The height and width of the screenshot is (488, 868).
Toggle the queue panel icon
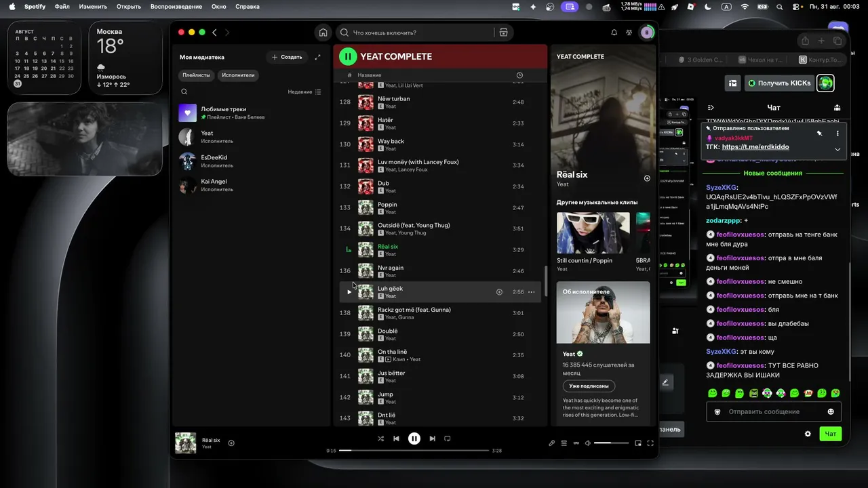point(564,443)
